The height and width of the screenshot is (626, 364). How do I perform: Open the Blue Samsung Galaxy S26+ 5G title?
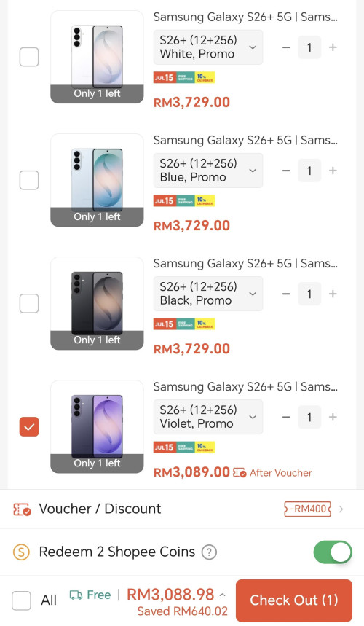pos(245,141)
